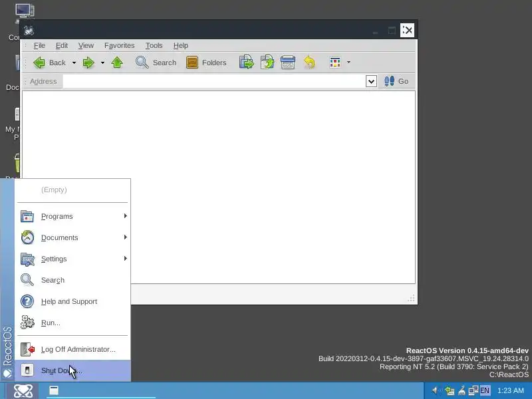This screenshot has height=399, width=532.
Task: Select Log Off Administrator... entry
Action: coord(72,350)
